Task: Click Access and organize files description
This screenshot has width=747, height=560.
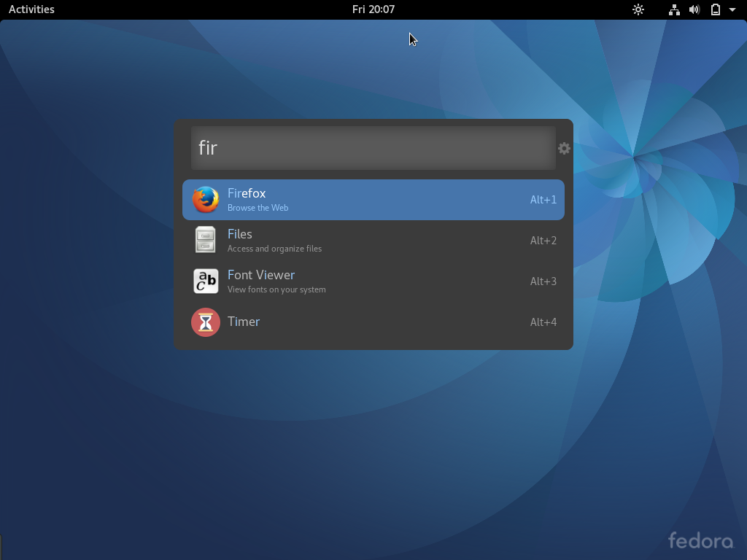Action: (x=274, y=249)
